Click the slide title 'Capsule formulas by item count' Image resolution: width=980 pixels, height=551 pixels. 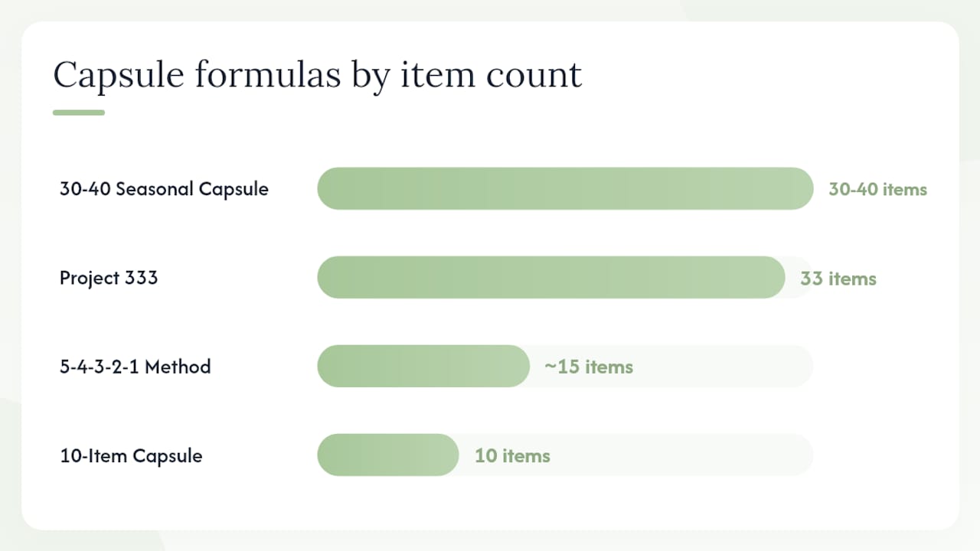317,76
